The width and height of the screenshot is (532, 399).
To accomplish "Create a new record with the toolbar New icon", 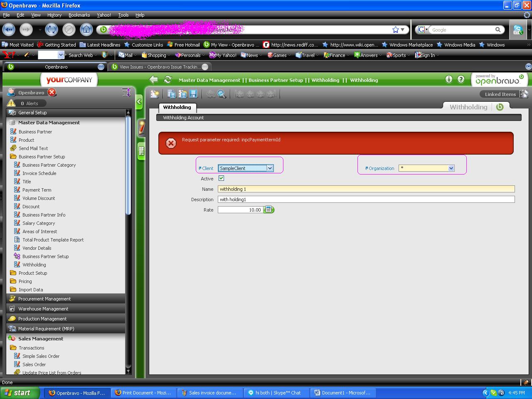I will (x=155, y=94).
